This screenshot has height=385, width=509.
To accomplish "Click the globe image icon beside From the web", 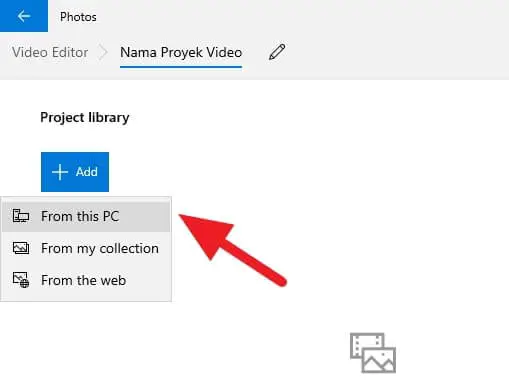I will click(21, 280).
